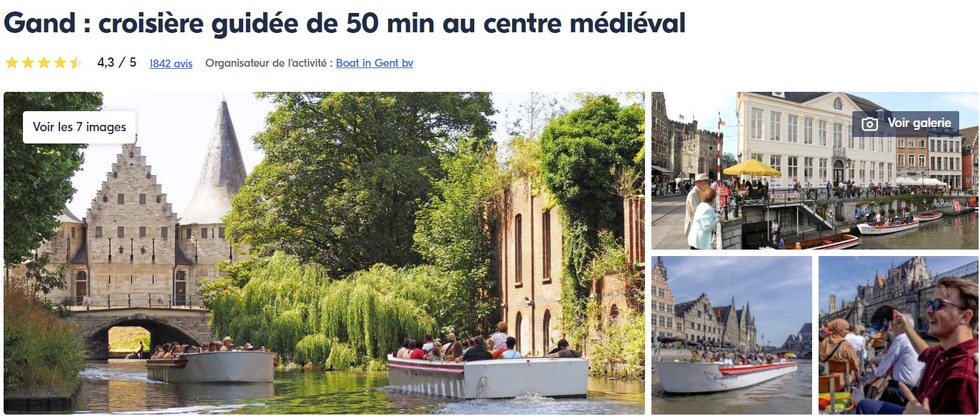
Task: Click the Gand croisière guidée page title
Action: (344, 24)
